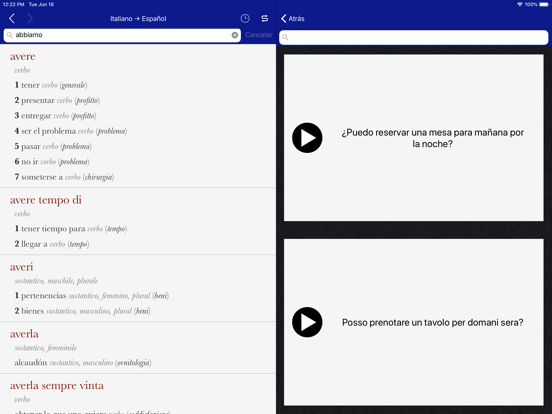Open search history clock icon

pos(245,19)
